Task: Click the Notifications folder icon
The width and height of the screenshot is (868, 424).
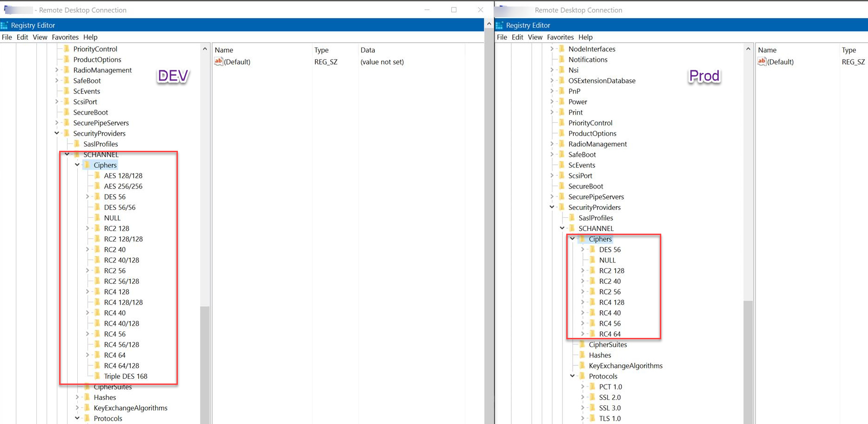Action: tap(562, 60)
